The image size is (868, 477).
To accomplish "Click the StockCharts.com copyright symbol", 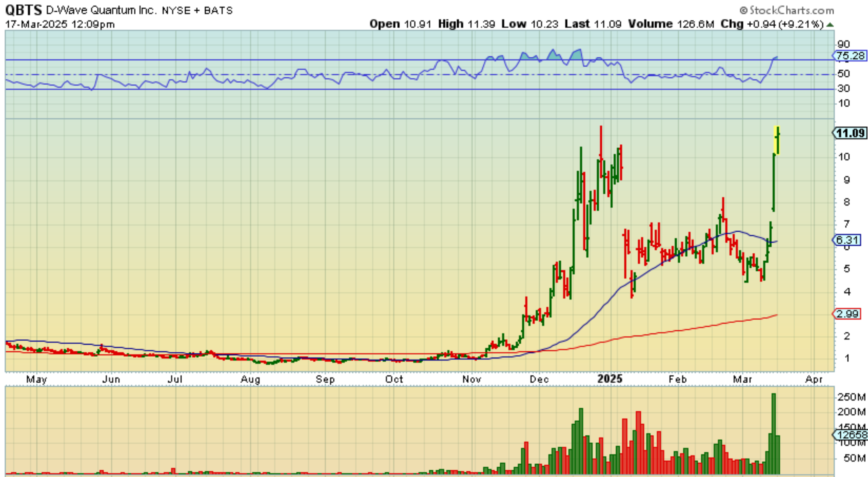I will pyautogui.click(x=743, y=10).
